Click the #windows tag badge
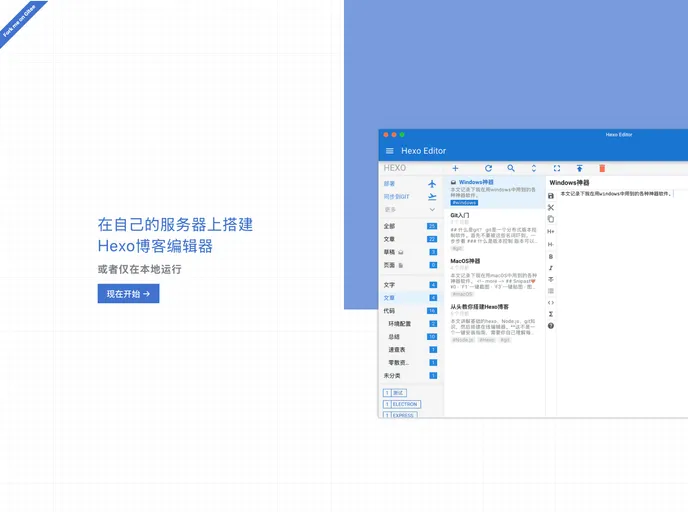Screen dimensions: 688x512 tap(464, 203)
